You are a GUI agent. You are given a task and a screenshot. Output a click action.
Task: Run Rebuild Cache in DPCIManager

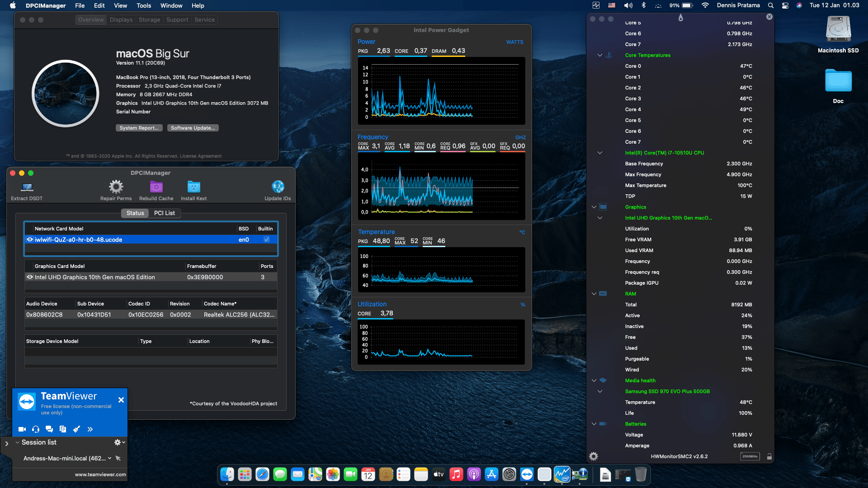(156, 186)
